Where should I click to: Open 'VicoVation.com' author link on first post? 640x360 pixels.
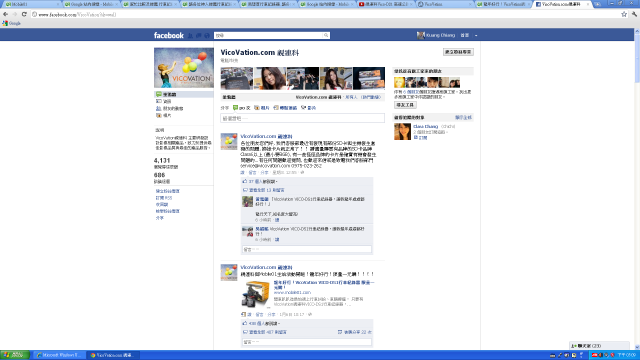click(x=266, y=136)
